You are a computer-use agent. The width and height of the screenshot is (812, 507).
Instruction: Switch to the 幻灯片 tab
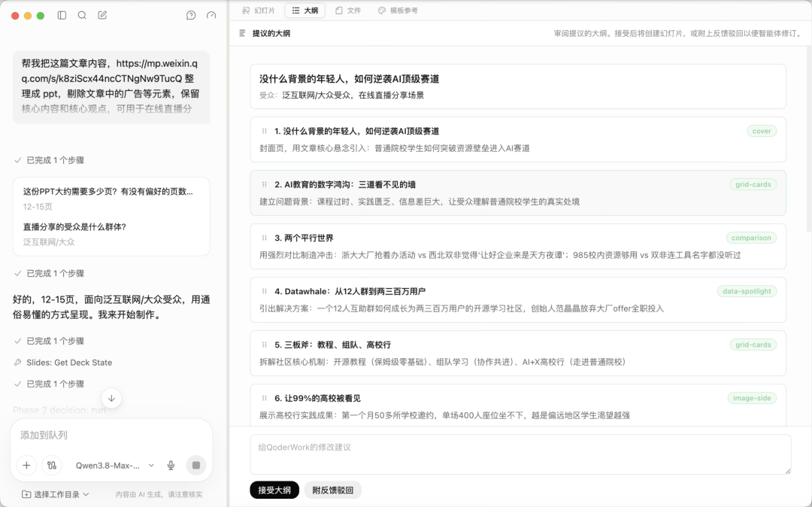pyautogui.click(x=259, y=11)
